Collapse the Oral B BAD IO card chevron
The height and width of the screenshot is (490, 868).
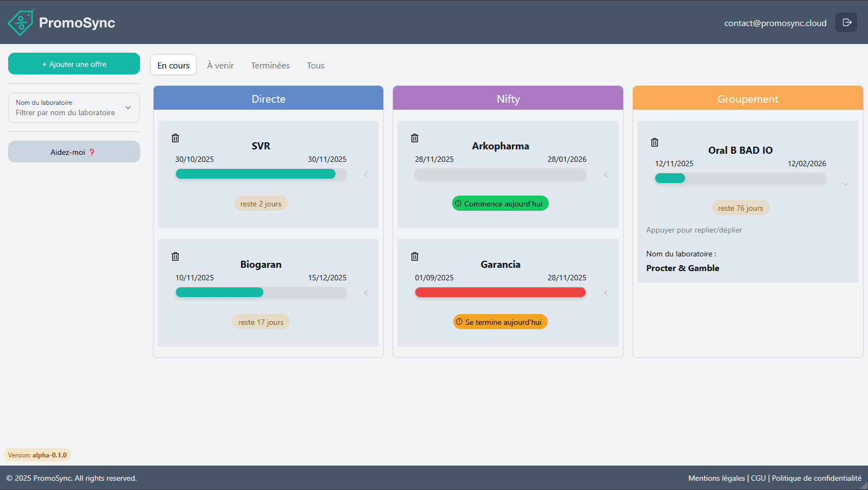(846, 184)
